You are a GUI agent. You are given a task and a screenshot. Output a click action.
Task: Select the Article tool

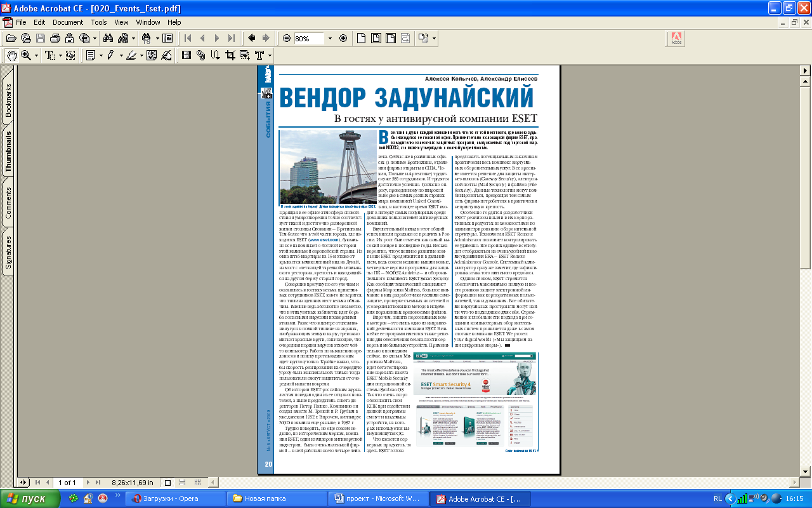click(x=216, y=55)
